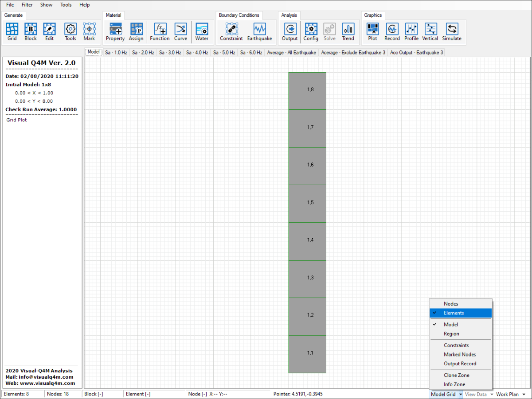Open the Curve tool

click(x=180, y=32)
